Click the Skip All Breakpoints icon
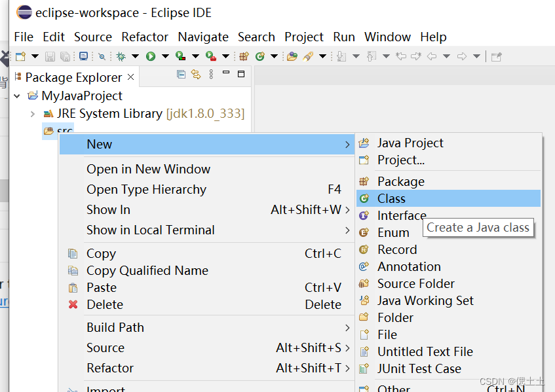 (x=102, y=56)
